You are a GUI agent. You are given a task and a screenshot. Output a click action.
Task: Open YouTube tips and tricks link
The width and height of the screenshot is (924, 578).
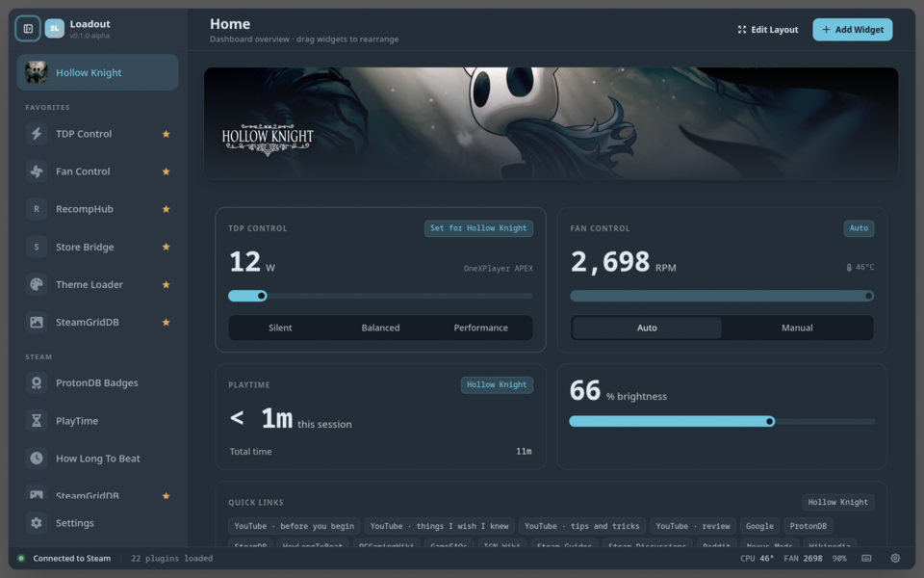(581, 526)
